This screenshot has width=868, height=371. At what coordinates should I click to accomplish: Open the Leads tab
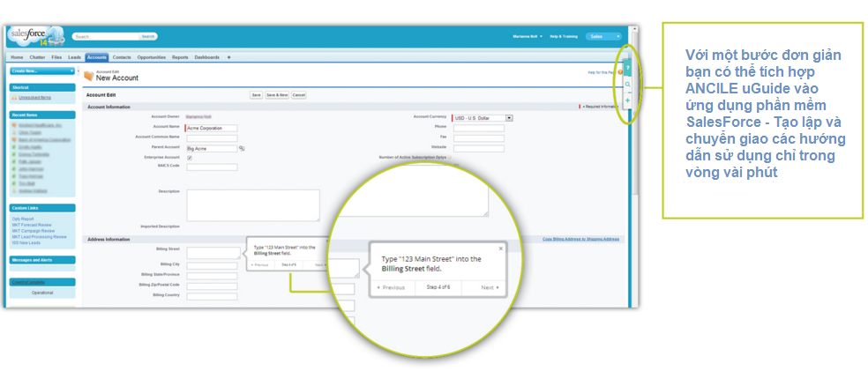[74, 57]
